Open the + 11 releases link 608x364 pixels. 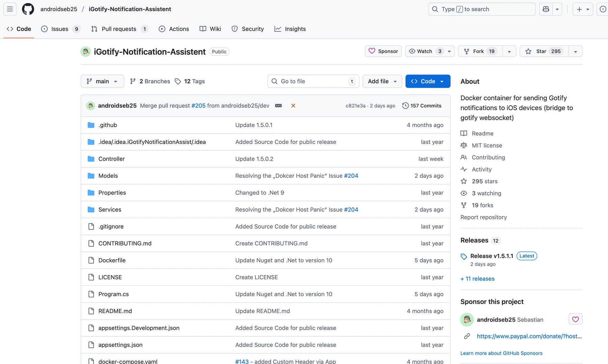pos(477,279)
